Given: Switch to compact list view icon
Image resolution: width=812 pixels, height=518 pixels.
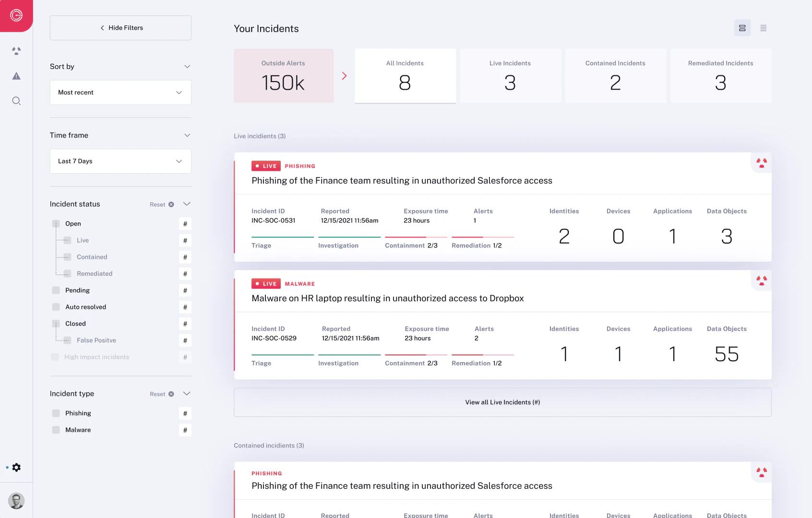Looking at the screenshot, I should coord(763,28).
